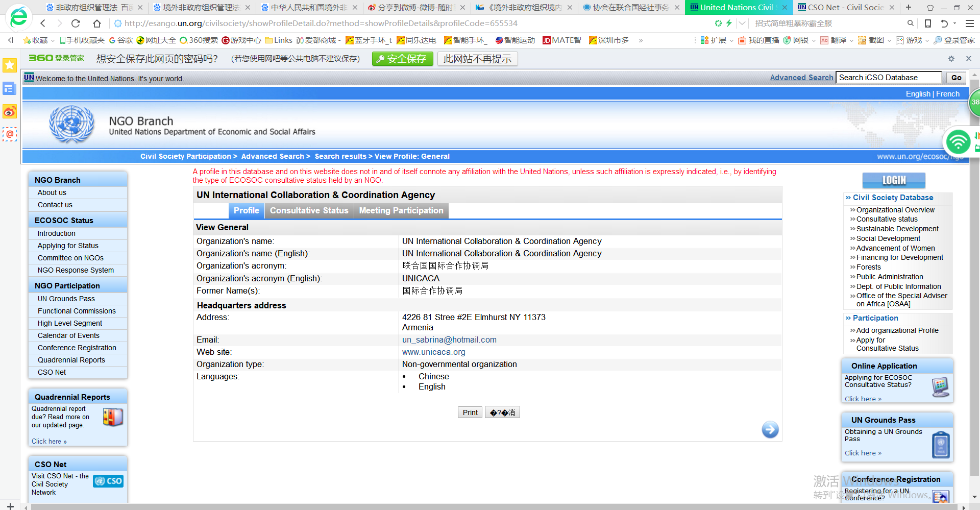
Task: Open www.unicaca.org website link
Action: tap(434, 352)
